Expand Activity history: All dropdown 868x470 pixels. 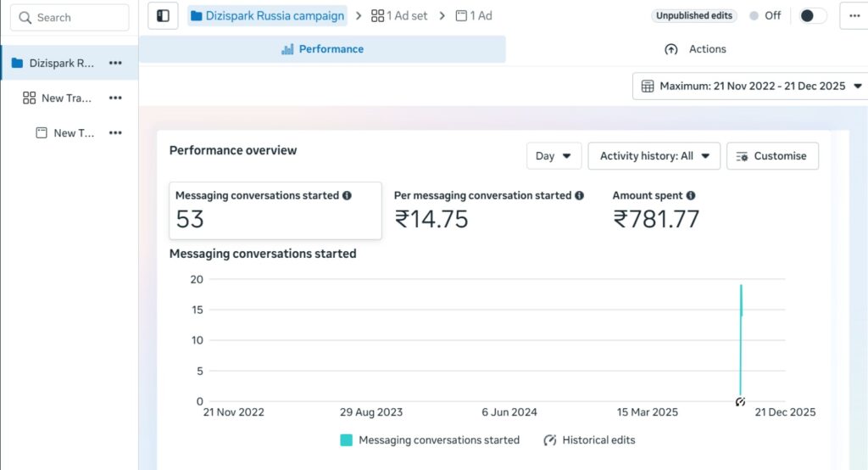click(x=654, y=156)
